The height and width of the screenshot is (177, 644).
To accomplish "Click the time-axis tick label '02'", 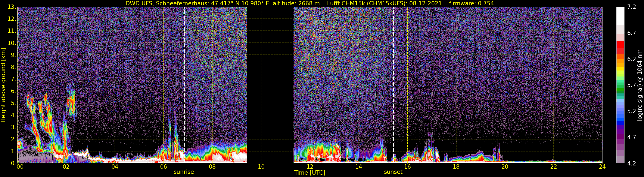I will click(66, 167).
